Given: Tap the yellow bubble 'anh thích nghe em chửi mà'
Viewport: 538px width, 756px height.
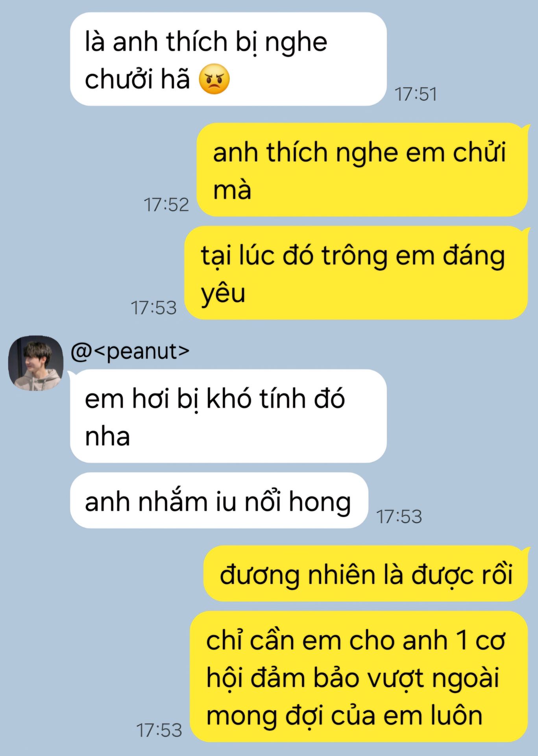Looking at the screenshot, I should click(362, 170).
